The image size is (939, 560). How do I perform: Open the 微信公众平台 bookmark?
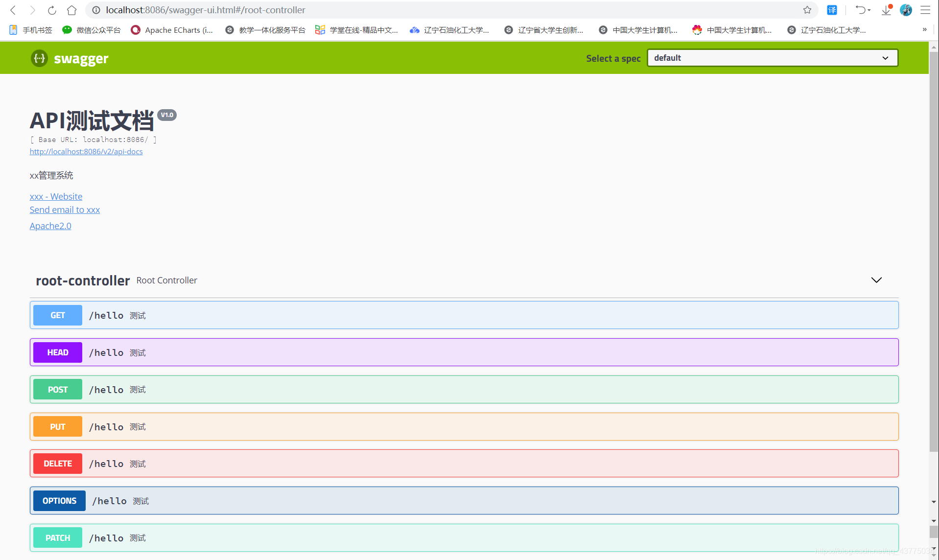(92, 30)
